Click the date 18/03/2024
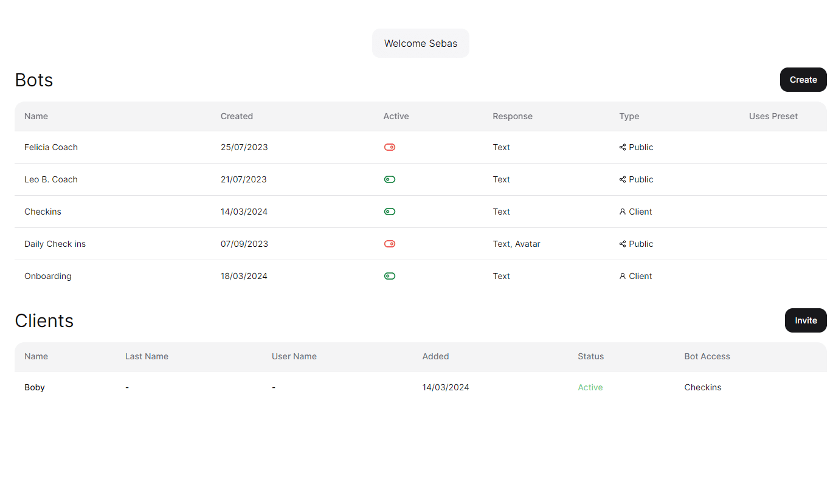Screen dimensions: 833x504 [x=244, y=276]
